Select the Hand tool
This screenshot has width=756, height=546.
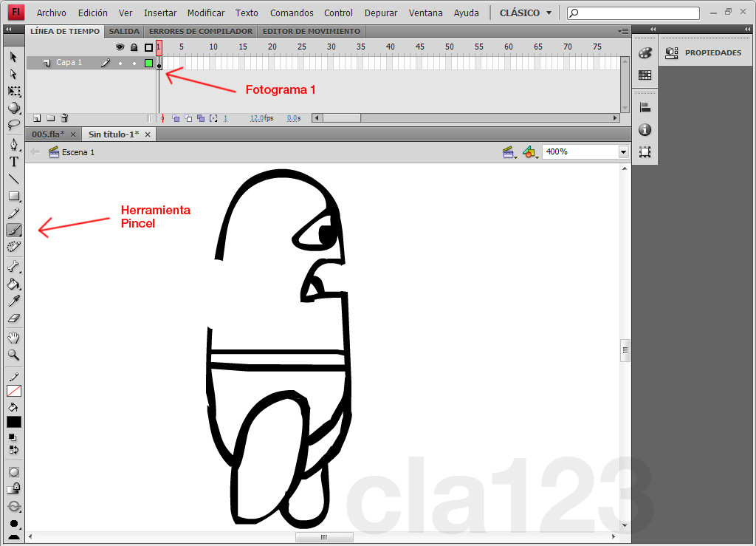14,338
